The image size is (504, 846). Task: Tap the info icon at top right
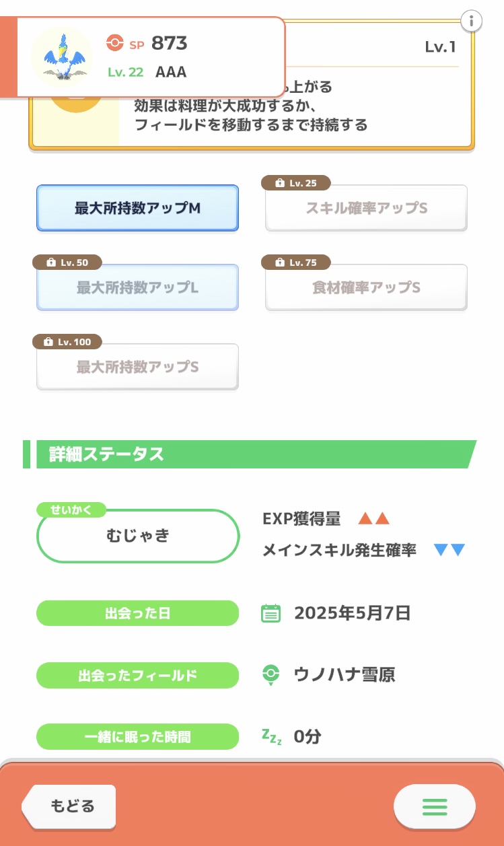click(x=472, y=22)
